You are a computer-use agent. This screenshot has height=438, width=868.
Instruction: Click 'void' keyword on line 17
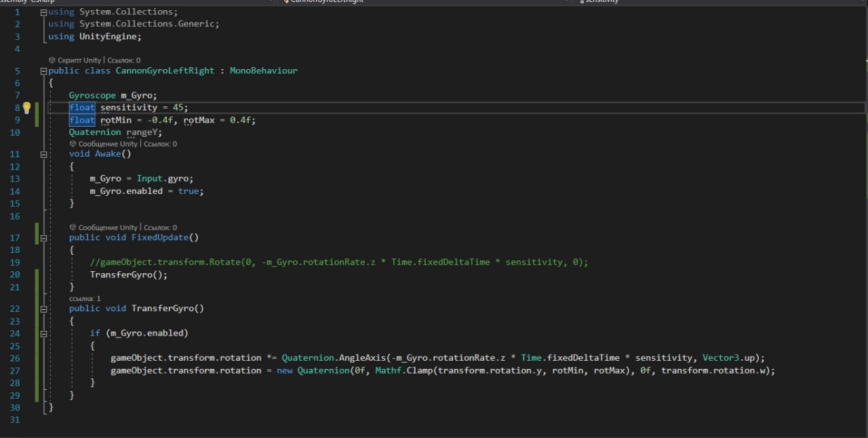pyautogui.click(x=116, y=238)
